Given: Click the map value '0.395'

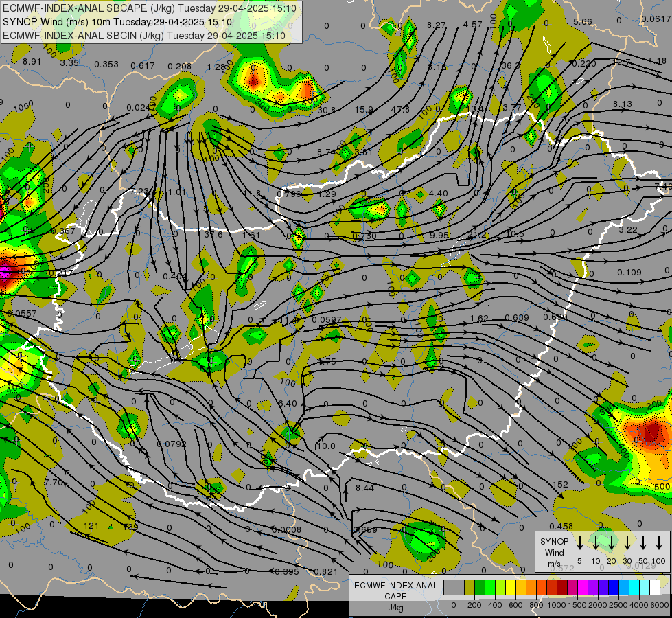Looking at the screenshot, I should [286, 571].
